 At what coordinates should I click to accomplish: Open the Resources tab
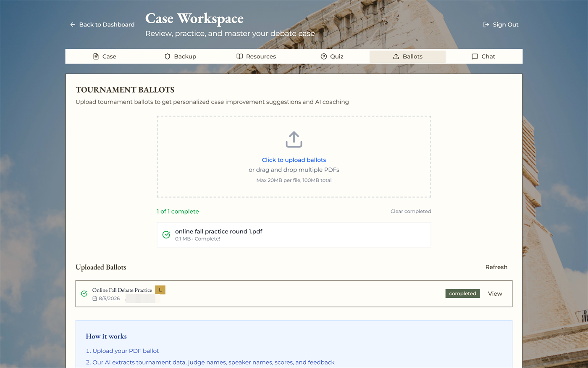point(256,56)
